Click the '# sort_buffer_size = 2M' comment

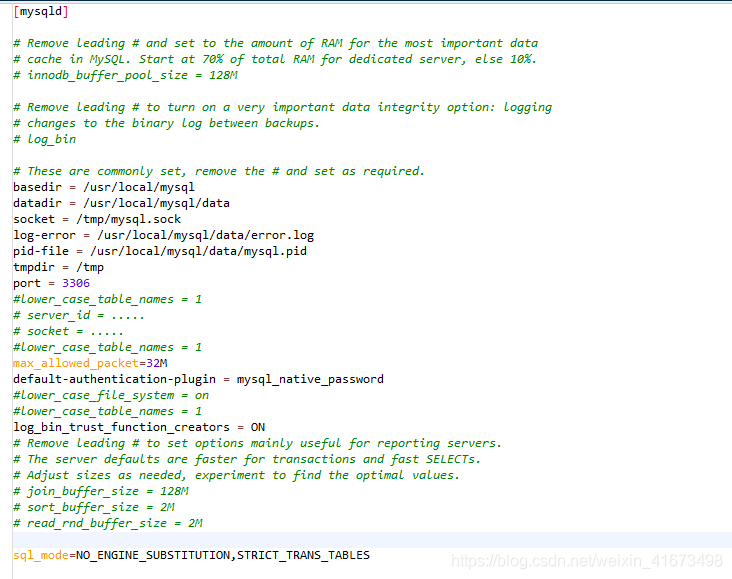pyautogui.click(x=94, y=507)
